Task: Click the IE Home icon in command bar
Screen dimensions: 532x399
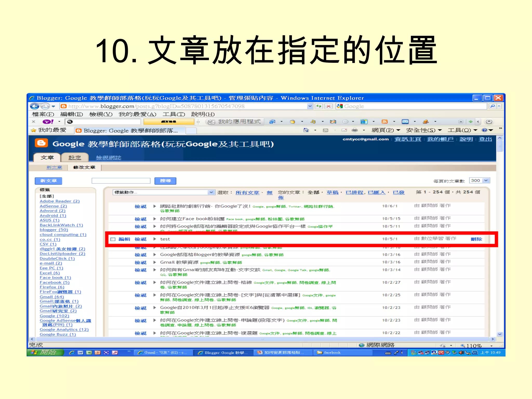Action: (x=306, y=130)
